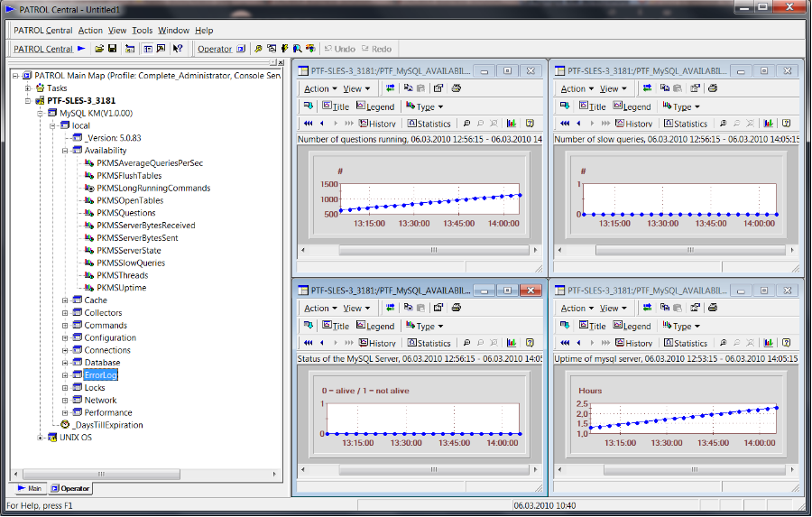Expand the UNIX OS tree node
The image size is (812, 517).
[40, 438]
